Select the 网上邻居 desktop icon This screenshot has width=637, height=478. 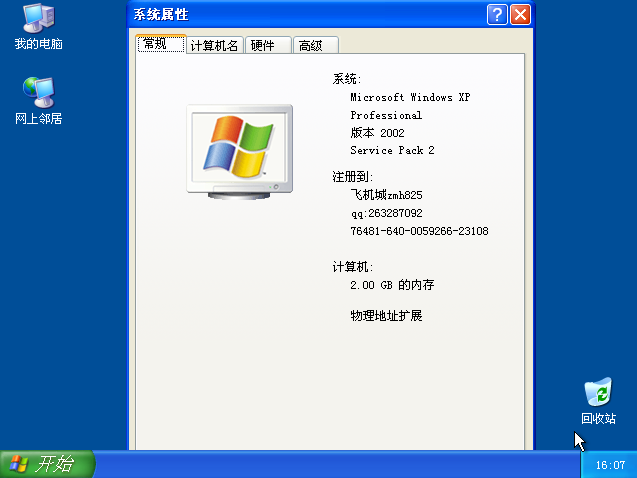(x=39, y=101)
